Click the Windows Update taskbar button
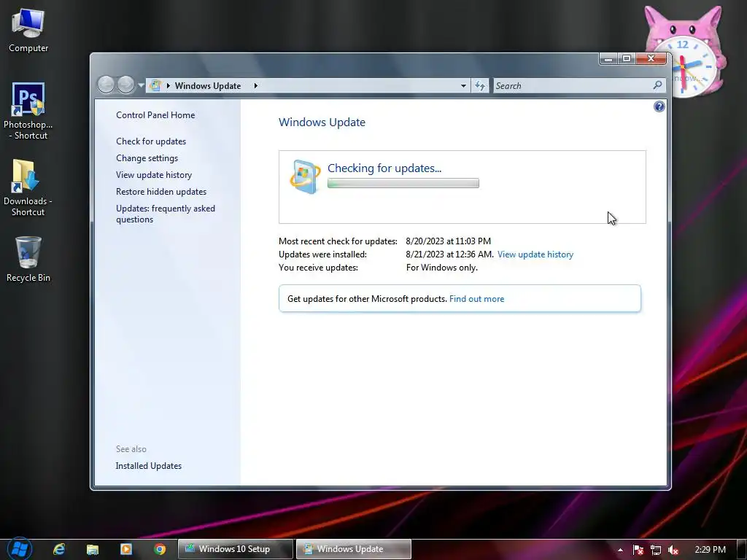Screen dimensions: 747x560 [354, 549]
